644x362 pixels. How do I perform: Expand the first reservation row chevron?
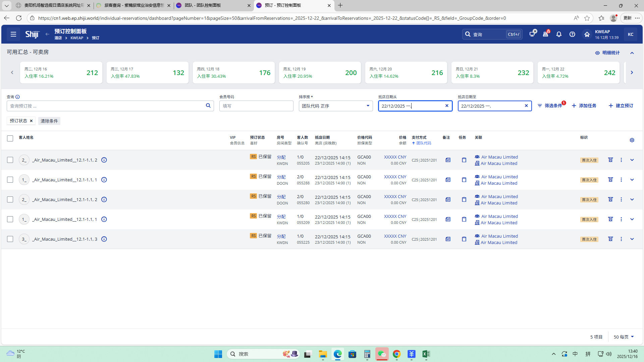[x=632, y=160]
